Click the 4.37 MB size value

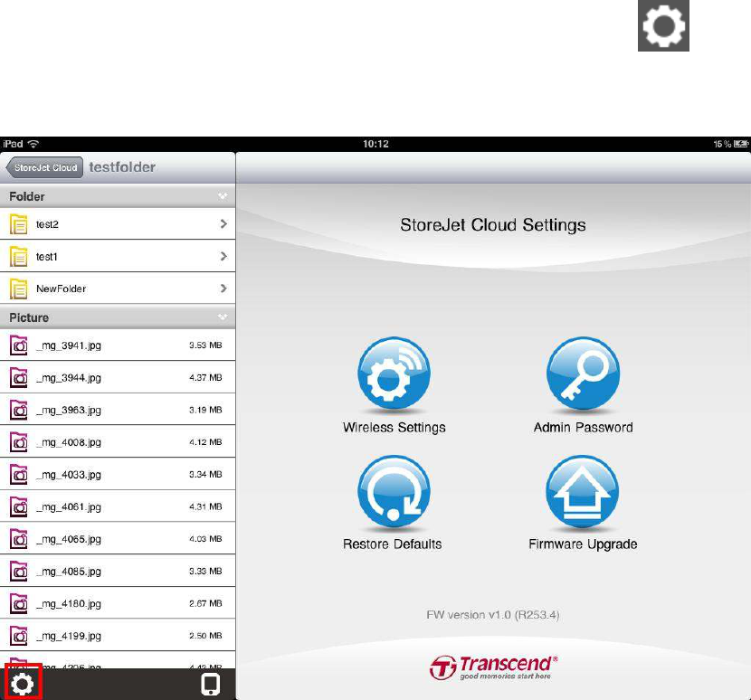click(x=205, y=378)
